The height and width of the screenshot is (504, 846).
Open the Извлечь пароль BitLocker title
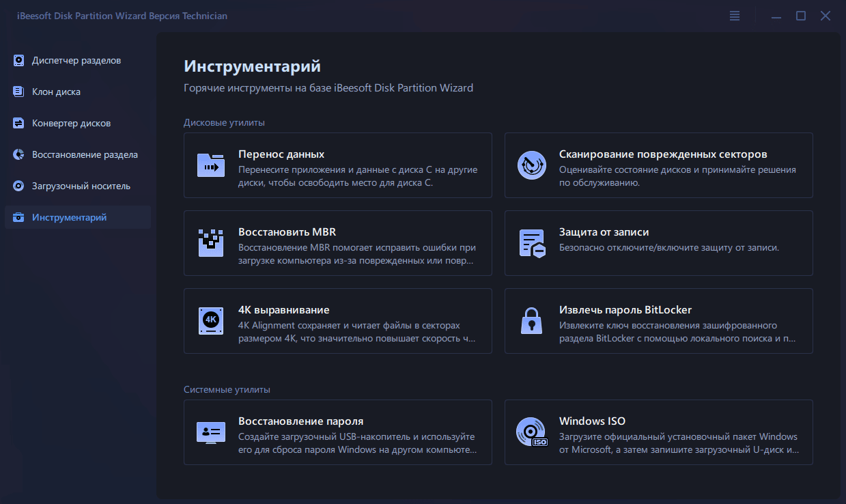pos(625,310)
